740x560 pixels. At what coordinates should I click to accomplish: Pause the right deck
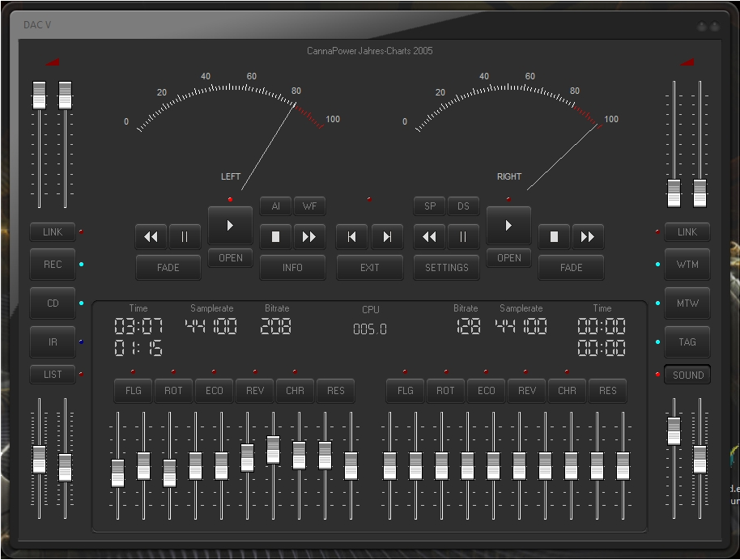coord(463,237)
